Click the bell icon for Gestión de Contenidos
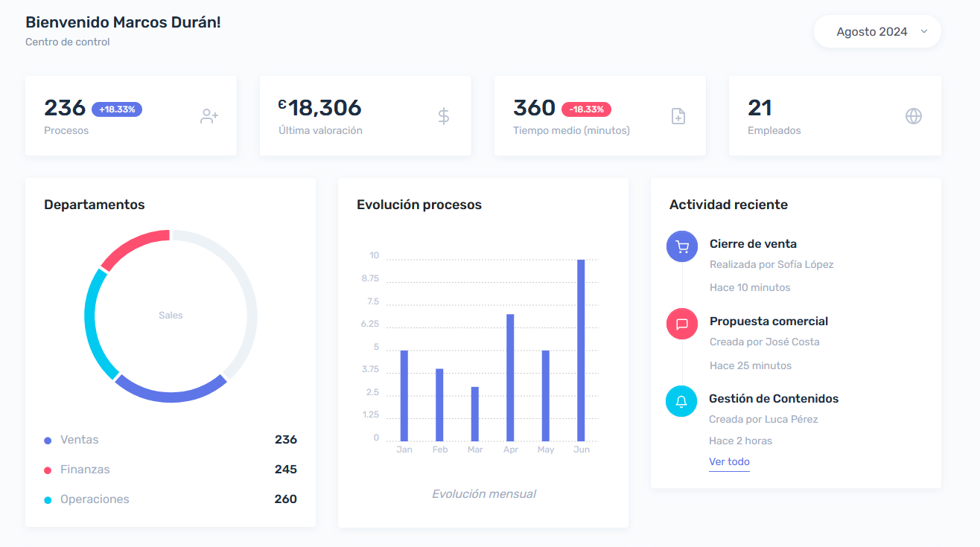The width and height of the screenshot is (980, 547). click(x=681, y=401)
